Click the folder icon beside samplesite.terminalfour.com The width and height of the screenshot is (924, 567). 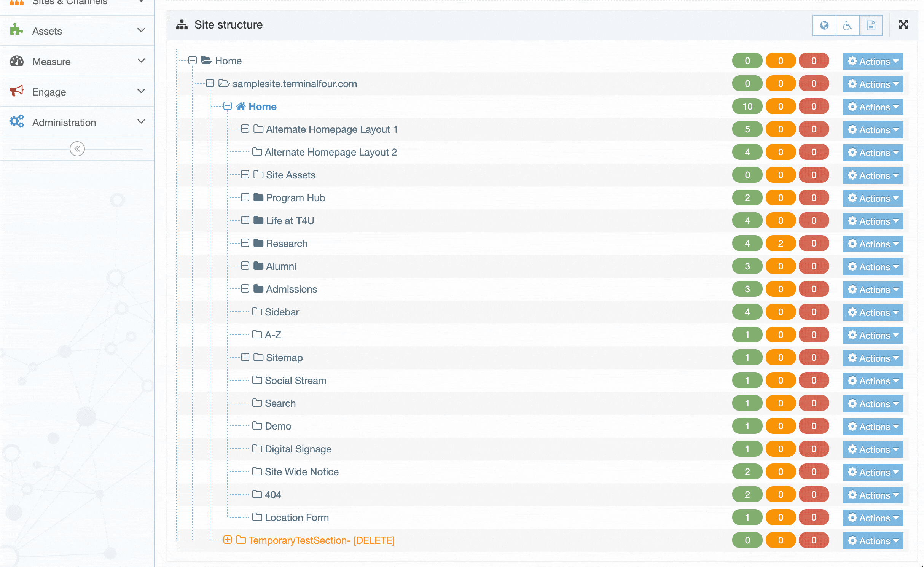click(x=224, y=84)
